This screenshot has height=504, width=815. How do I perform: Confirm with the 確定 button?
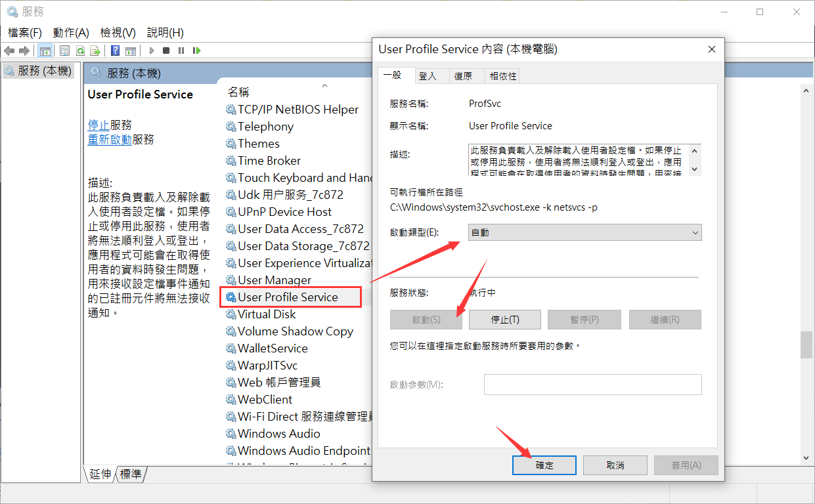pyautogui.click(x=544, y=465)
